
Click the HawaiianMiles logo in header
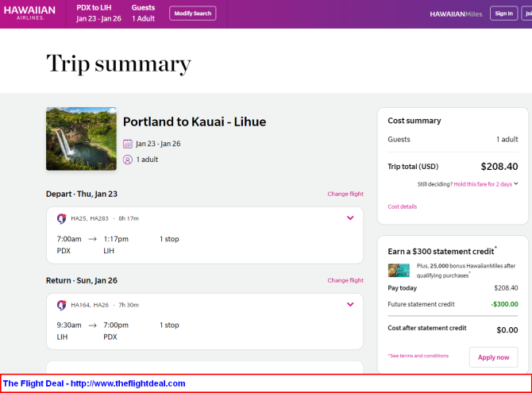pyautogui.click(x=456, y=14)
